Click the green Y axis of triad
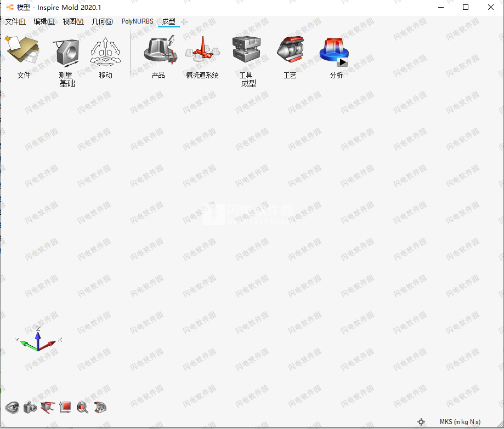 pos(29,345)
